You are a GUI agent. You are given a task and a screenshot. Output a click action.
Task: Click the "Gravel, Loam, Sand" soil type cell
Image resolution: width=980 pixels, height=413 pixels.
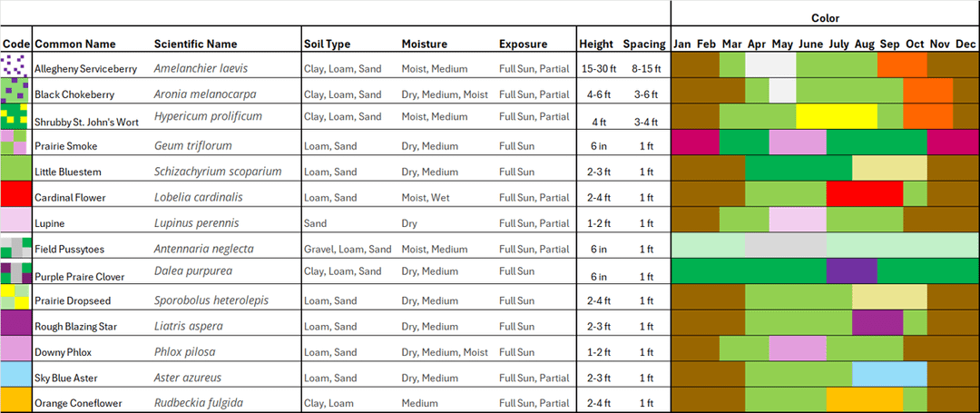[348, 249]
